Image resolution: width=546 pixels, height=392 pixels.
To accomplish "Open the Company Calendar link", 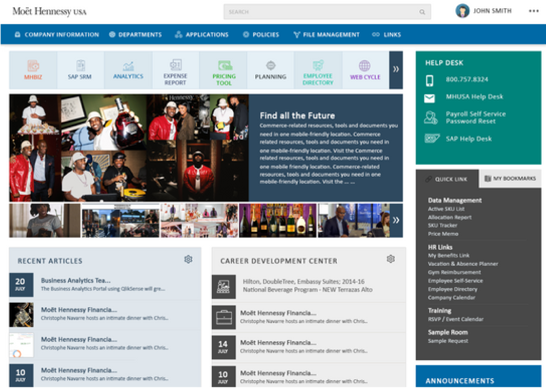I will [451, 297].
